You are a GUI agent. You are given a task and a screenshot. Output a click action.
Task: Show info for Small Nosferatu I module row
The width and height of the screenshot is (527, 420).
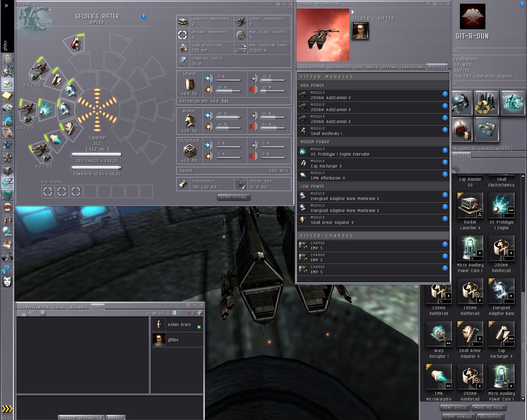click(x=445, y=130)
